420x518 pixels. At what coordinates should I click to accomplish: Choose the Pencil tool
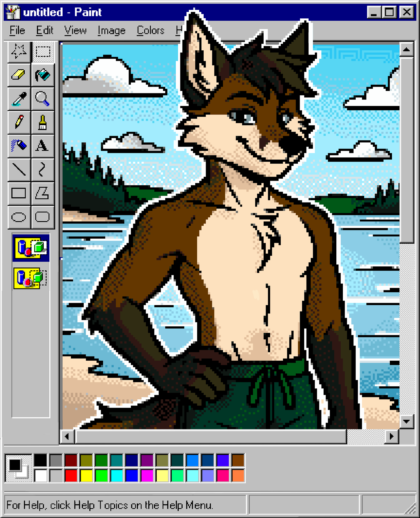(19, 122)
